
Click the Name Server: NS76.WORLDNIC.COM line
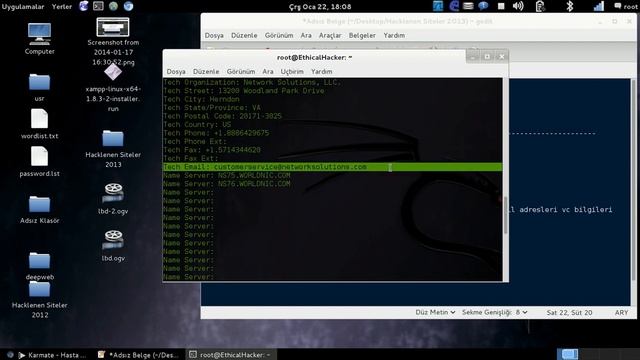(227, 184)
